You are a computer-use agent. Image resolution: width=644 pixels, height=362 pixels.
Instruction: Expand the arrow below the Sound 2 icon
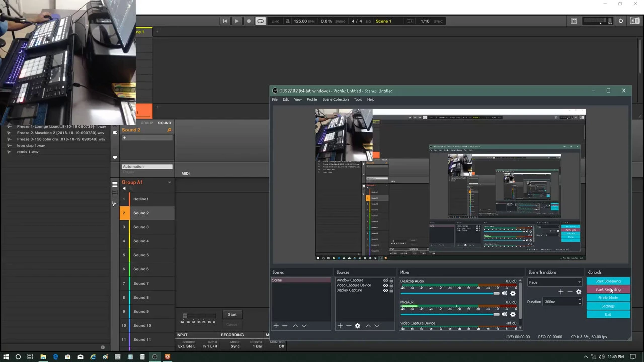point(115,157)
